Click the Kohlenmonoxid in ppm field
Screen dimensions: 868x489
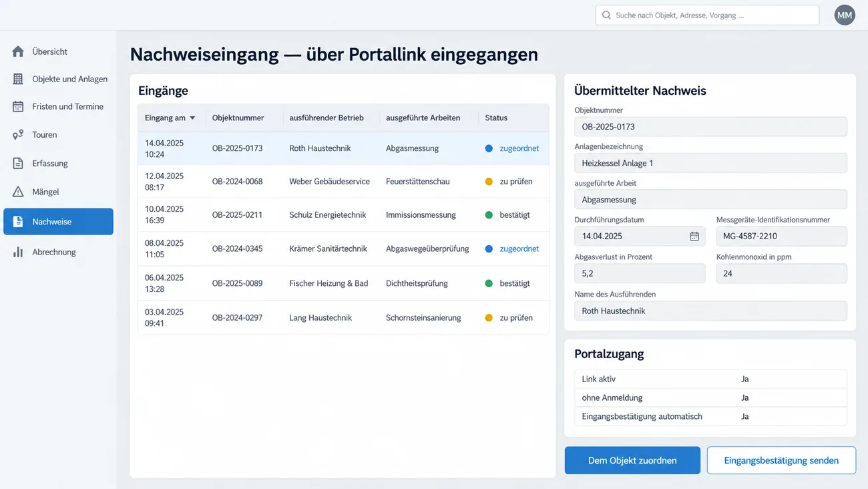[x=782, y=273]
